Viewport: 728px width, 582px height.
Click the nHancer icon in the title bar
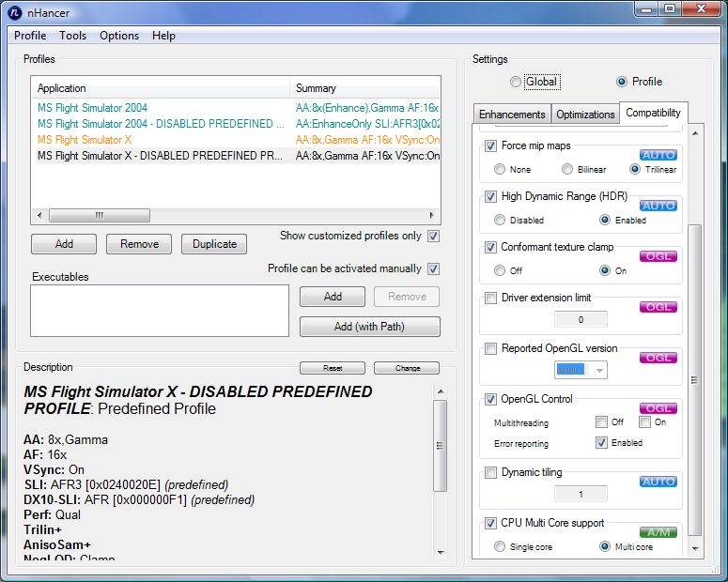tap(14, 9)
